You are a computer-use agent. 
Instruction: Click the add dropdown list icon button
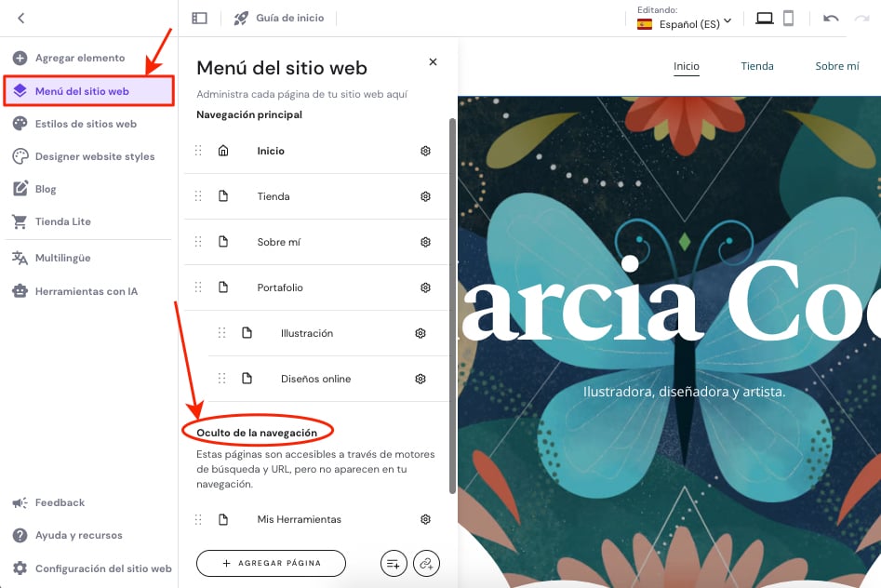(x=394, y=563)
